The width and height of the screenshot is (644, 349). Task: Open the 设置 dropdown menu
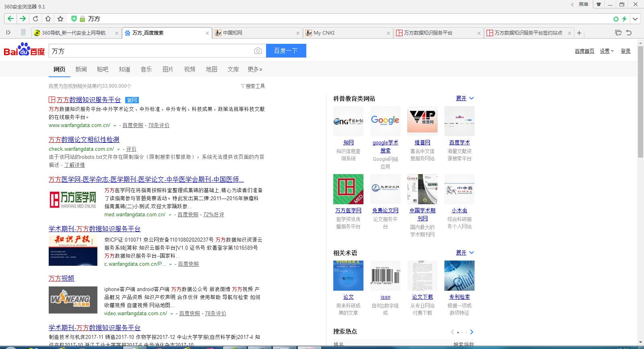pos(607,51)
